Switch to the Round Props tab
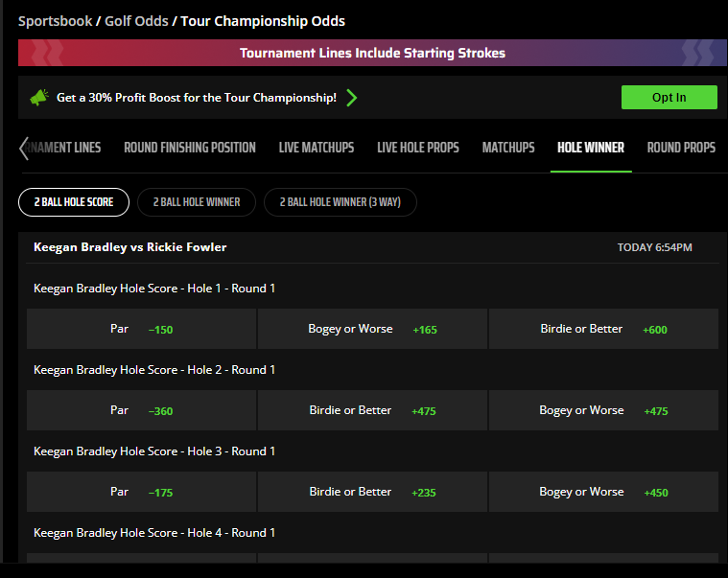 pyautogui.click(x=681, y=148)
